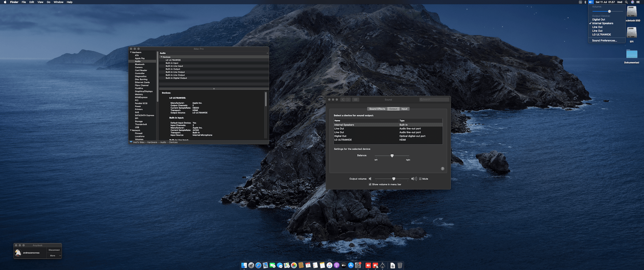The width and height of the screenshot is (644, 270).
Task: Select Digital Out row in output list
Action: [340, 136]
